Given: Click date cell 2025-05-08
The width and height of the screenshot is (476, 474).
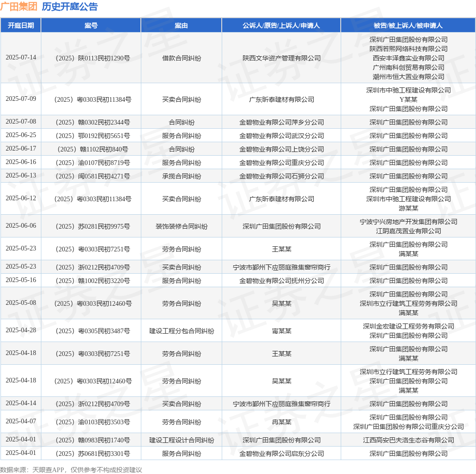Looking at the screenshot, I should point(20,303).
